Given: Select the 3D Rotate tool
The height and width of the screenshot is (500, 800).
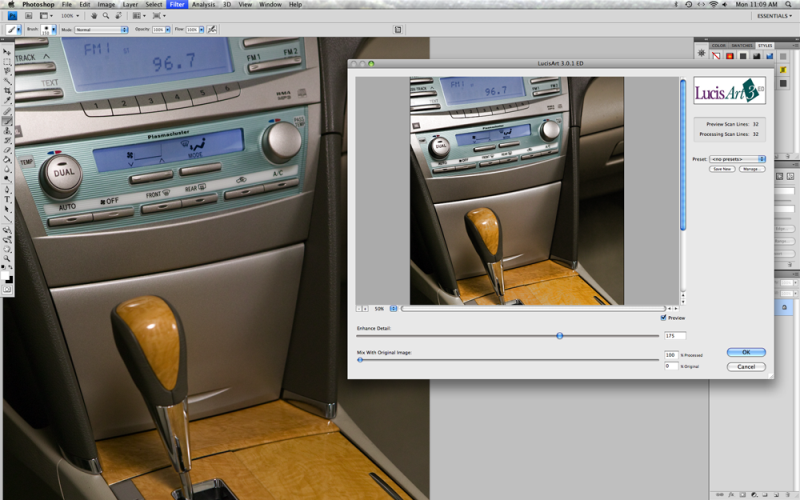Looking at the screenshot, I should [7, 230].
